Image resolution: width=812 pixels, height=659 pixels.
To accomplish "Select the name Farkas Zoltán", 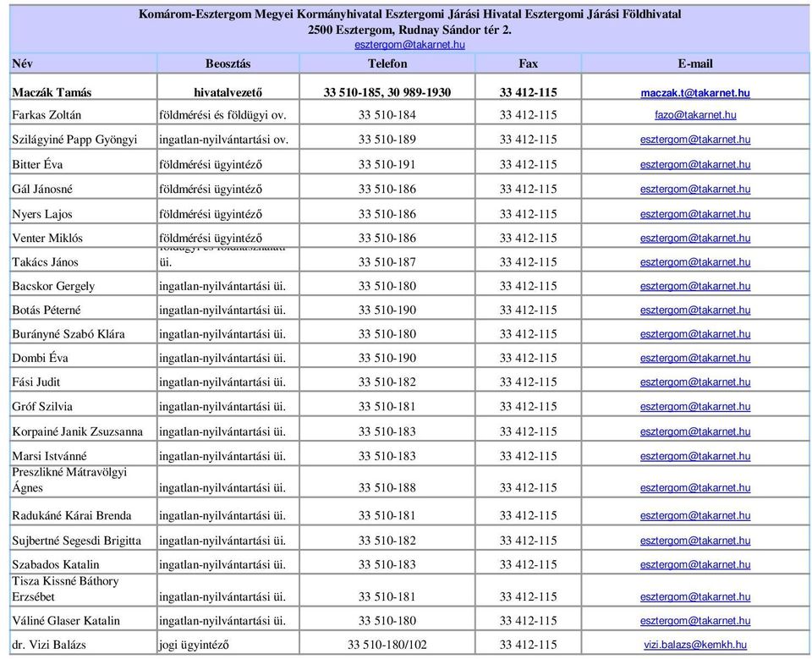I will (47, 114).
